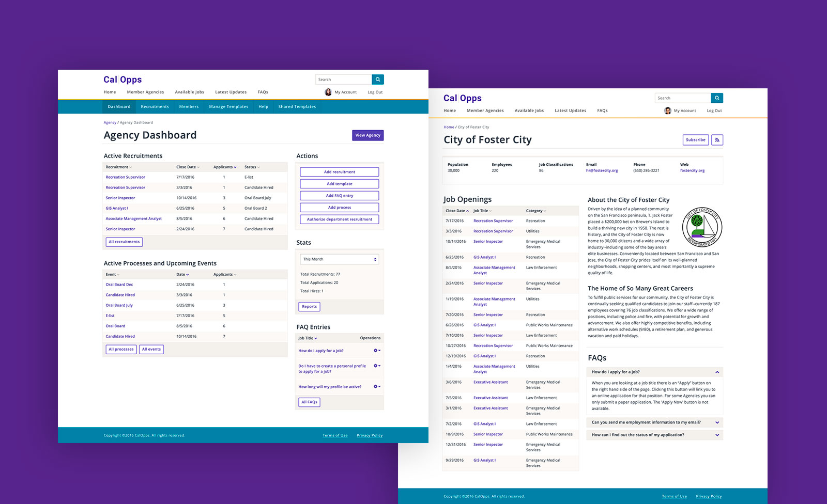Sort Active Recruitments by Recruitment column
This screenshot has height=504, width=827.
pyautogui.click(x=119, y=167)
